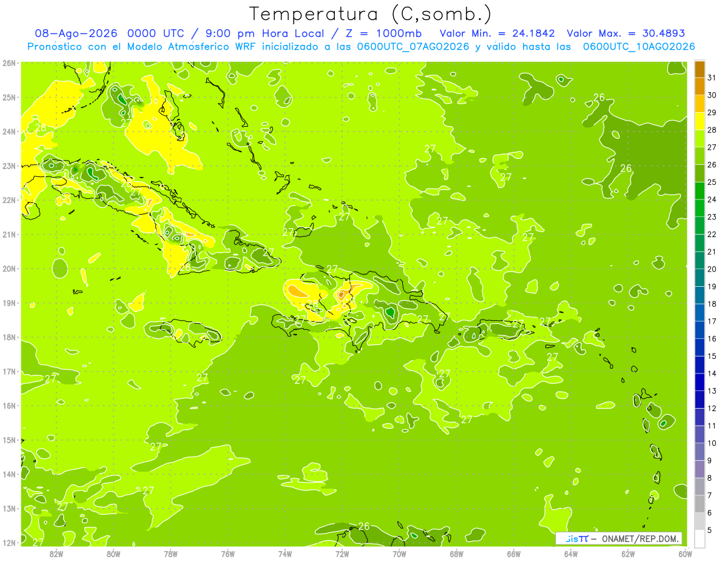Click the 70W longitude axis label

tap(399, 554)
